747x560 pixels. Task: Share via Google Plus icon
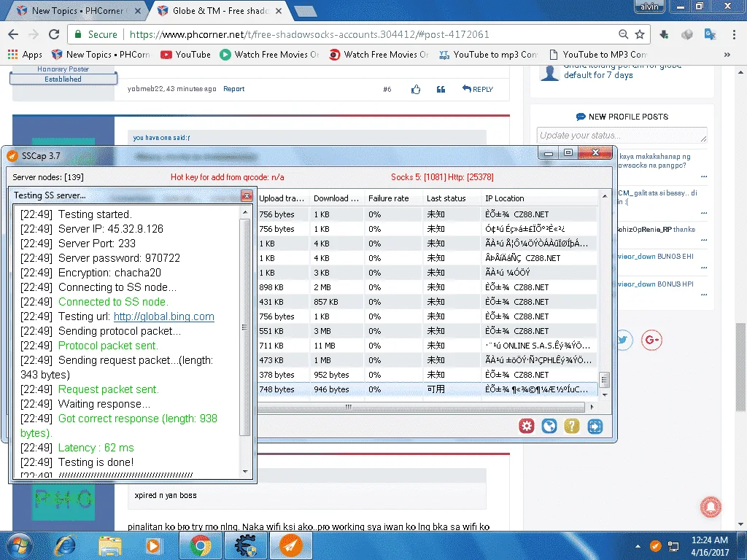tap(651, 340)
